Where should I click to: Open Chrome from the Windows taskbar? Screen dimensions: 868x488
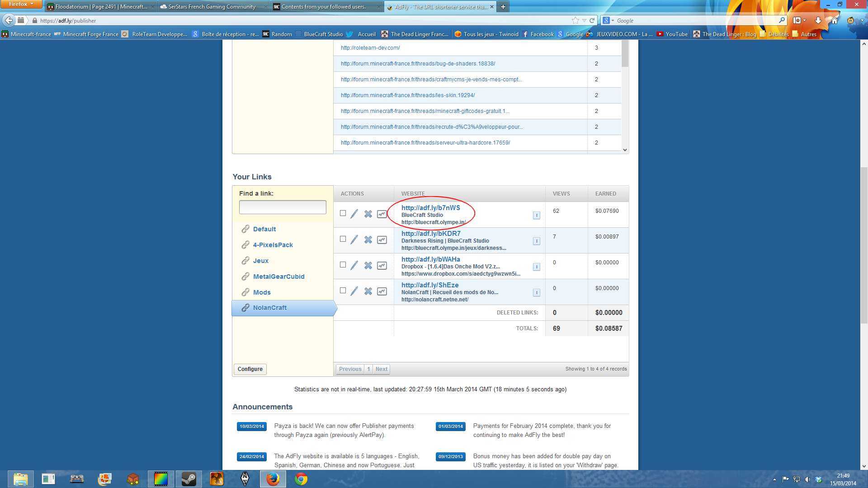[301, 479]
